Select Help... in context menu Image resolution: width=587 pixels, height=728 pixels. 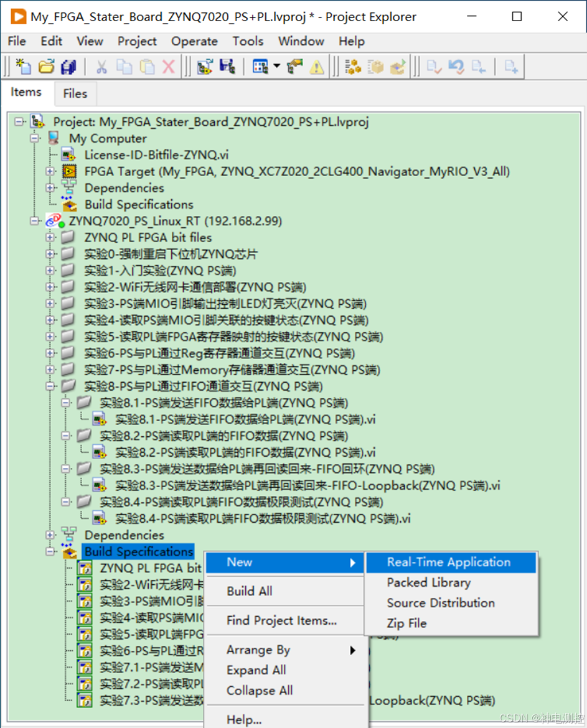285,719
